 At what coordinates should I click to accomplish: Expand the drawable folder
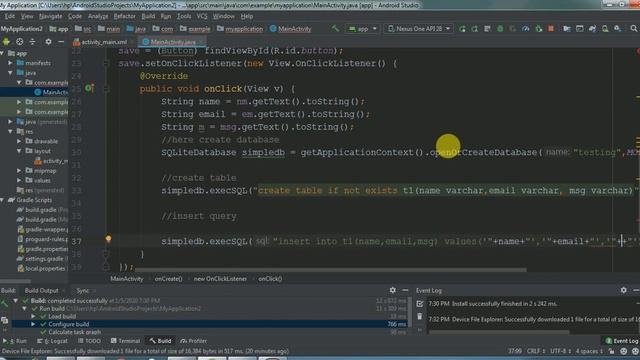(19, 141)
